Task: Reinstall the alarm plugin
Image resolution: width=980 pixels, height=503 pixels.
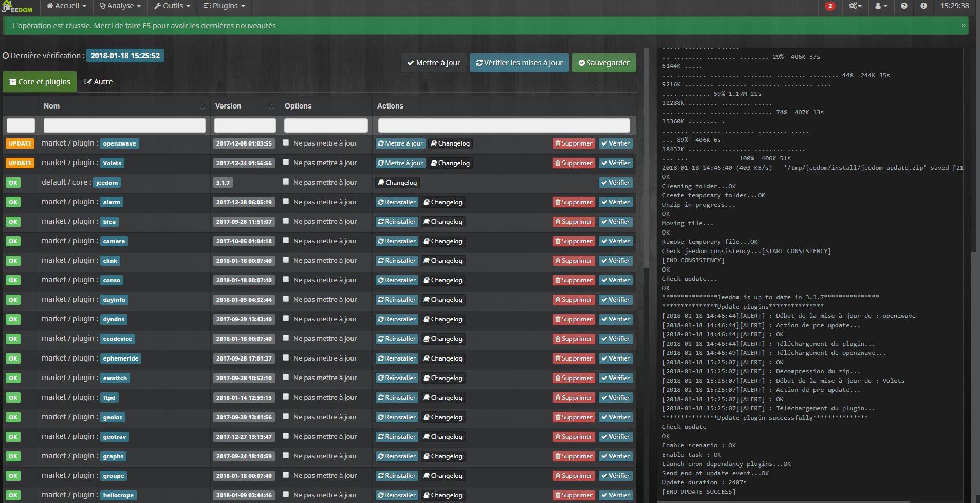Action: click(x=397, y=202)
